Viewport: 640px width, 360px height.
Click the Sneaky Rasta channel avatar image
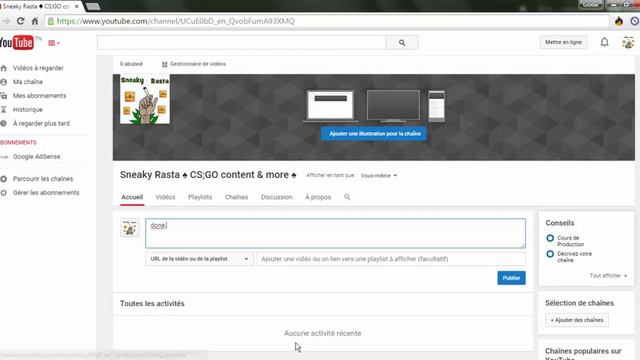click(x=145, y=99)
